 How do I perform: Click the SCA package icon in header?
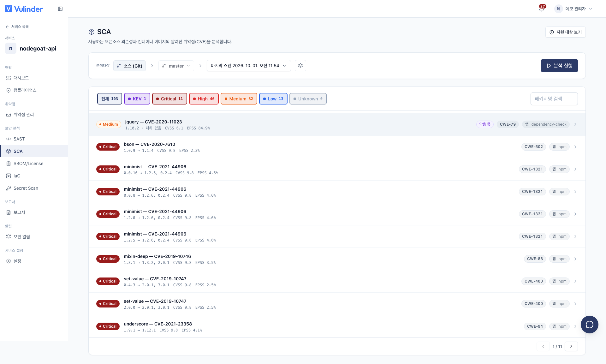(92, 32)
